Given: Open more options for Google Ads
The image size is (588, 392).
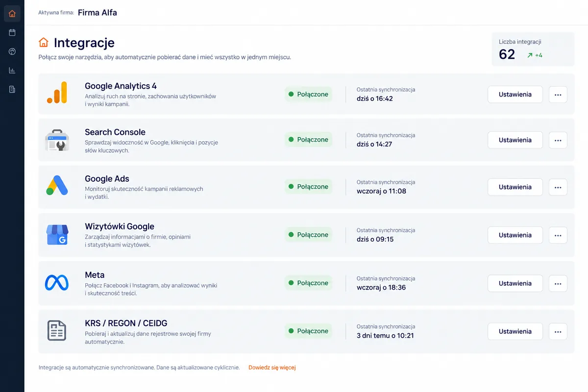Looking at the screenshot, I should click(x=558, y=187).
